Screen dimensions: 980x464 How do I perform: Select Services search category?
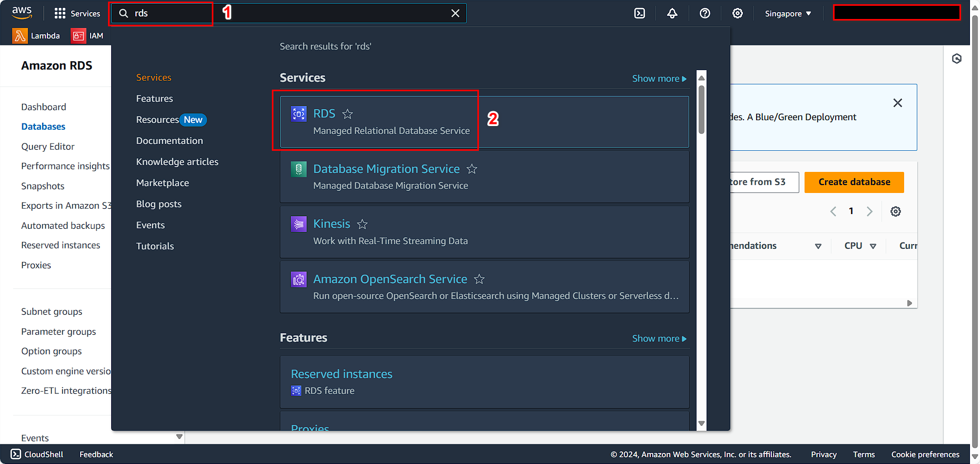(x=154, y=78)
